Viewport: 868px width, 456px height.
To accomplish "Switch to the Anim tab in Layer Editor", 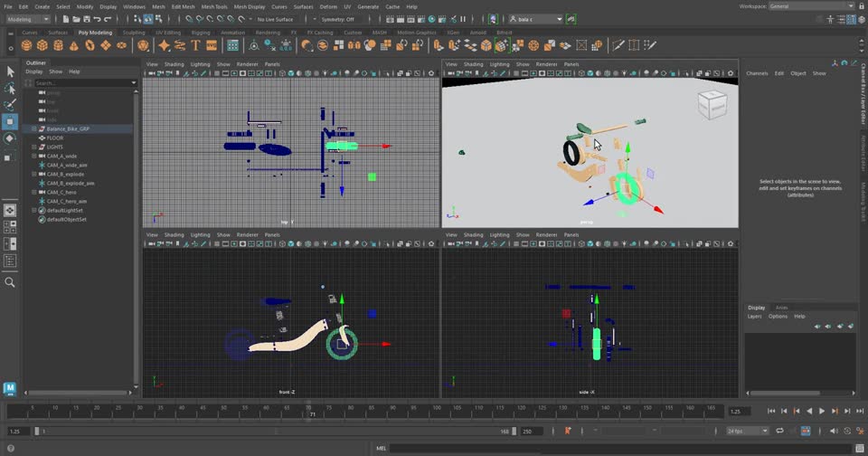I will pos(781,308).
